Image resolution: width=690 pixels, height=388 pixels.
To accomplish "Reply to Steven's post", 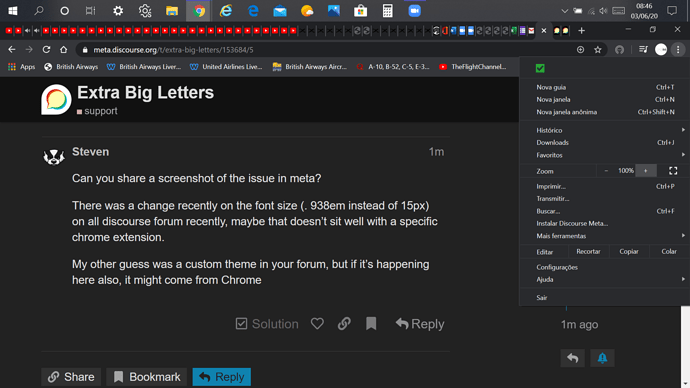I will pos(420,324).
